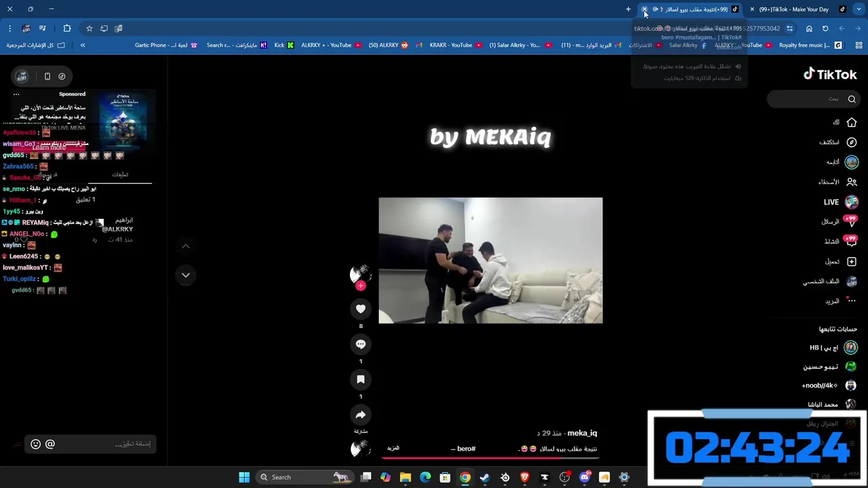
Task: Go to browser home page icon
Action: click(x=809, y=28)
